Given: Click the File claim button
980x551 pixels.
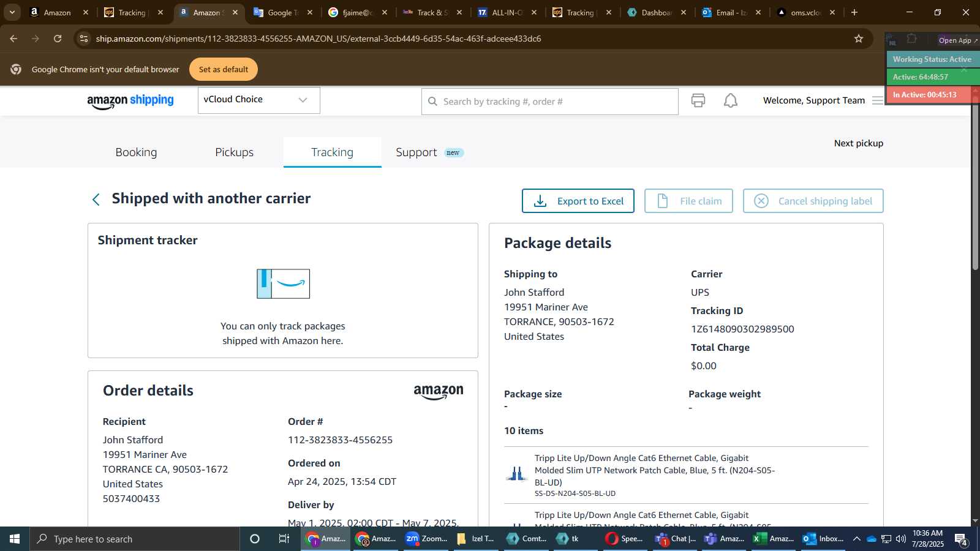Looking at the screenshot, I should coord(688,201).
